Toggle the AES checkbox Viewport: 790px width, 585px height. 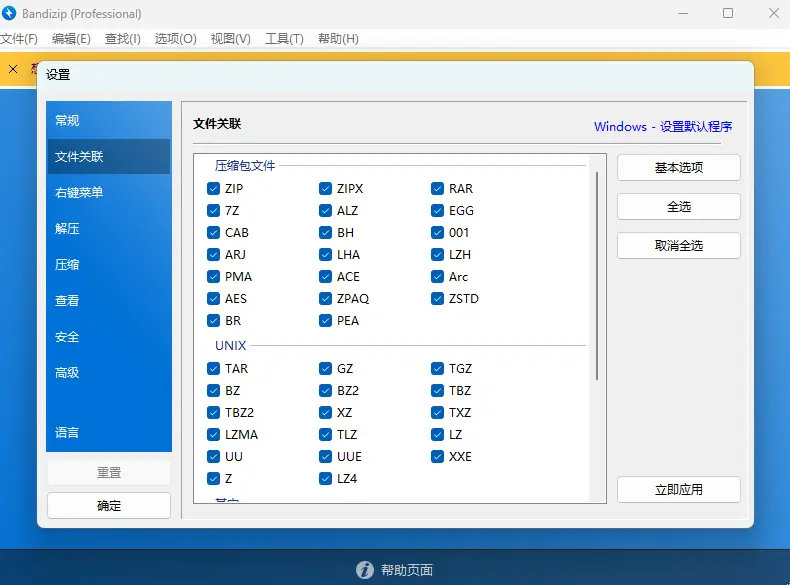213,299
